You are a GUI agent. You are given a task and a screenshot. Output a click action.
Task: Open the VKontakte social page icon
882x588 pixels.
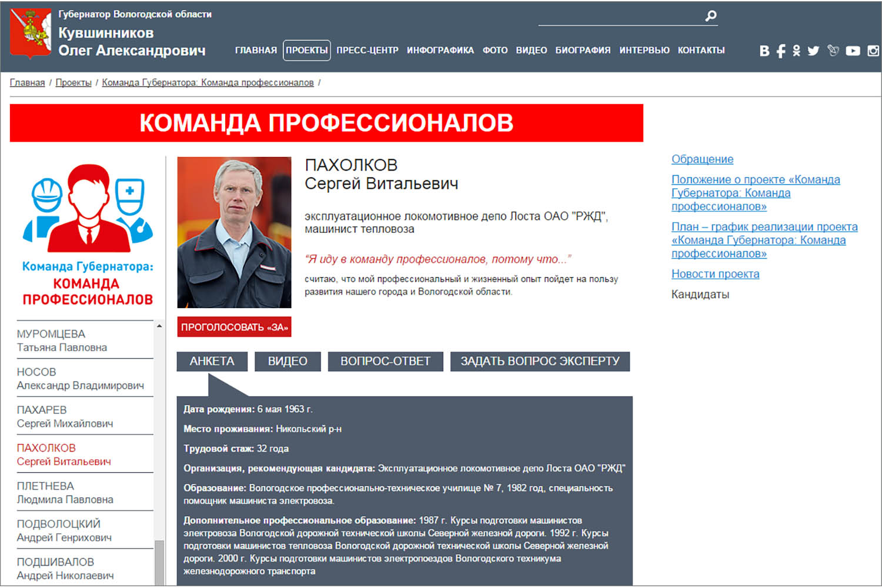[x=764, y=51]
